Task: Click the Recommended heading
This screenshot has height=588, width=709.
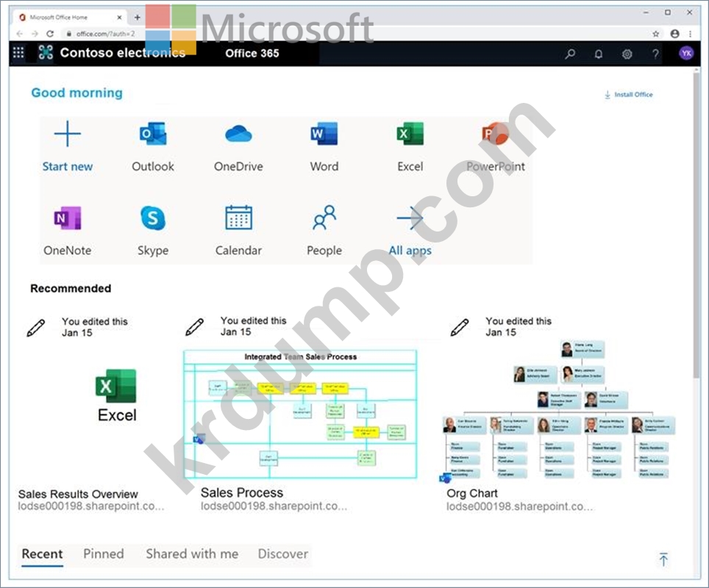Action: 71,288
